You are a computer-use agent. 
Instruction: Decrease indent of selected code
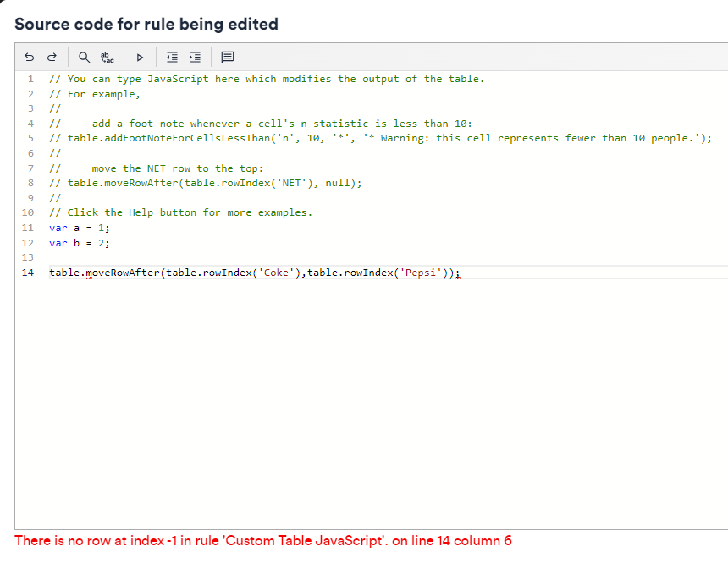[172, 57]
